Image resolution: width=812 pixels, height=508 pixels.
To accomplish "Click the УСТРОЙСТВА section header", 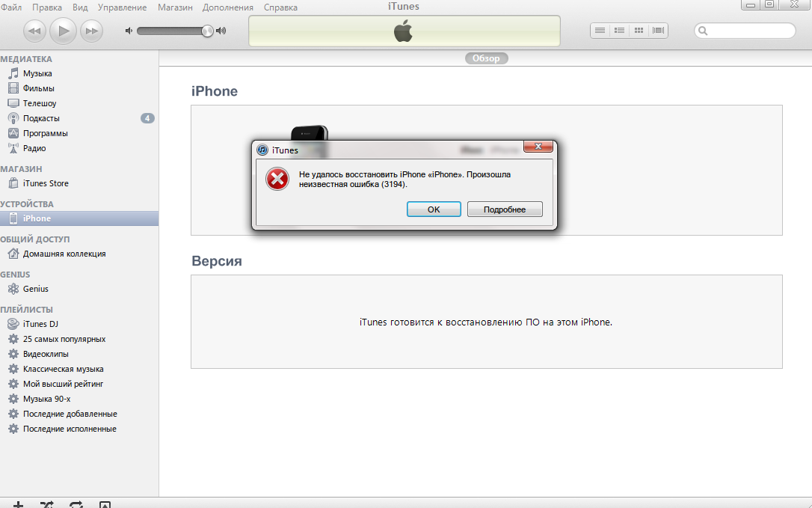I will [x=27, y=204].
